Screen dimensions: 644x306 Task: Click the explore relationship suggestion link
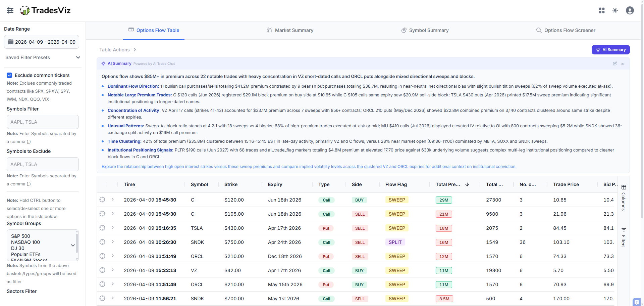309,167
